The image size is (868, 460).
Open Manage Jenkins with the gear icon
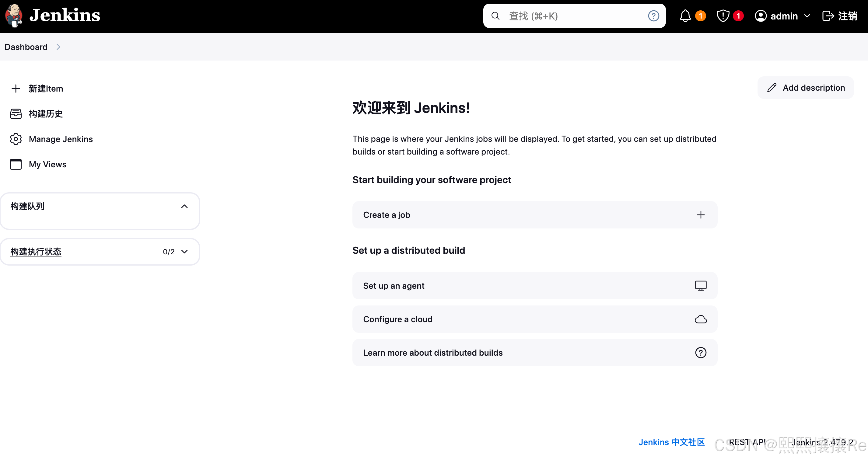(16, 139)
